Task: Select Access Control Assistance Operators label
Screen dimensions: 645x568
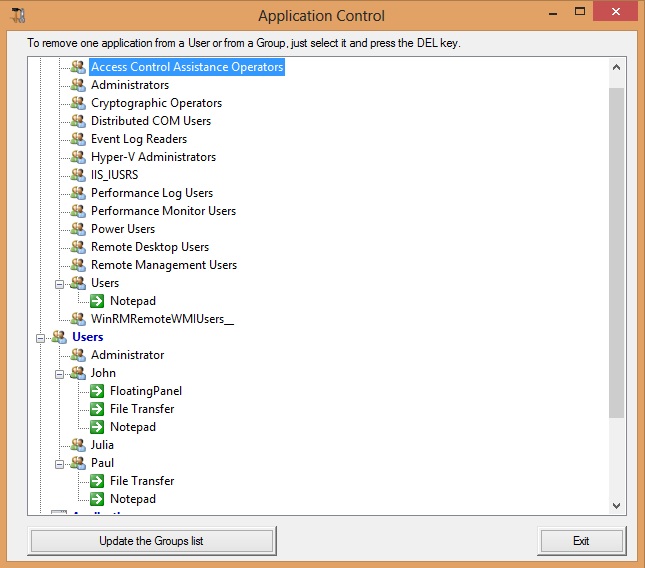Action: click(x=187, y=67)
